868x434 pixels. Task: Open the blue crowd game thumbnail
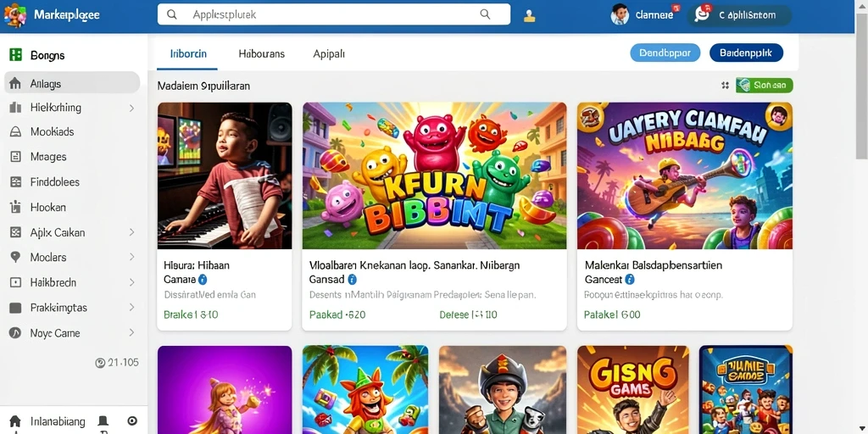tap(746, 390)
